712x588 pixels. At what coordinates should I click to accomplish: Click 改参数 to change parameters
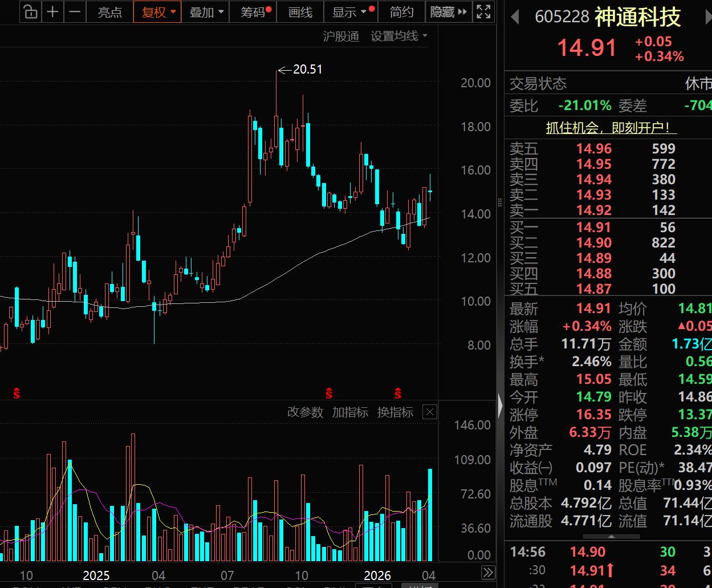click(305, 412)
